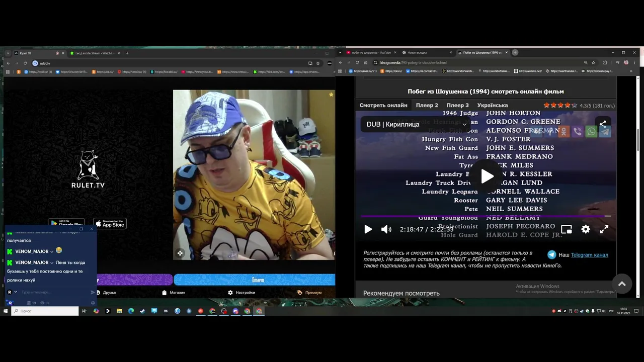Click the small play icon in player bar
644x362 pixels.
pos(368,229)
